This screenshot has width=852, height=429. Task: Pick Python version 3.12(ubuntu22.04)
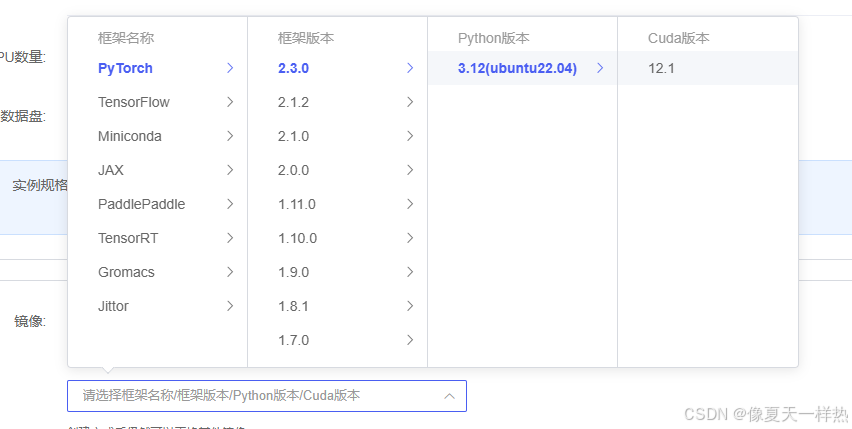[522, 68]
